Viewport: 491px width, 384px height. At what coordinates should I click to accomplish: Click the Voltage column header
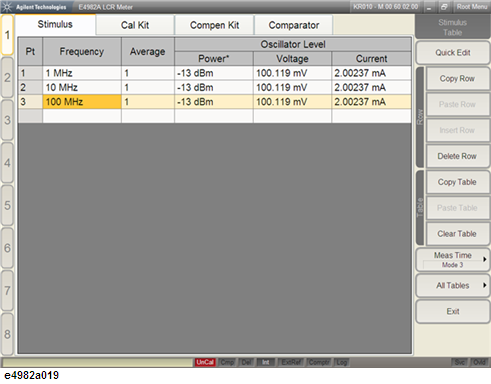tap(292, 59)
